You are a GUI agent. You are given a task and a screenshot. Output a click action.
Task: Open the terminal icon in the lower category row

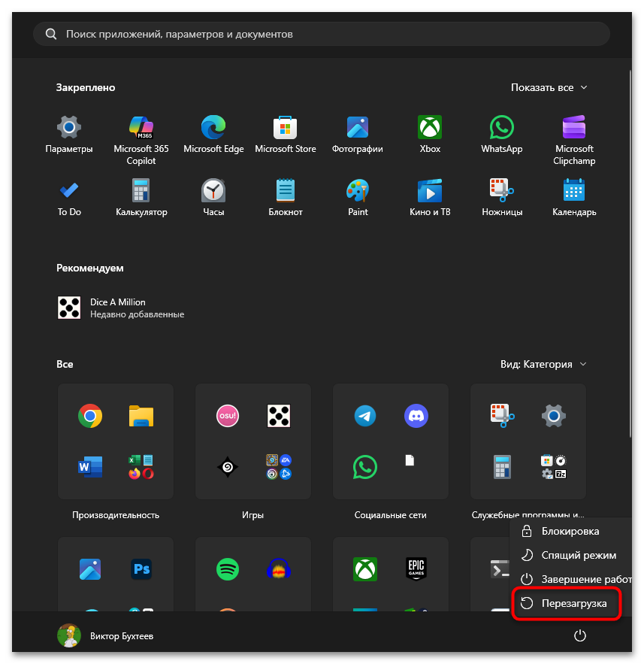coord(500,569)
